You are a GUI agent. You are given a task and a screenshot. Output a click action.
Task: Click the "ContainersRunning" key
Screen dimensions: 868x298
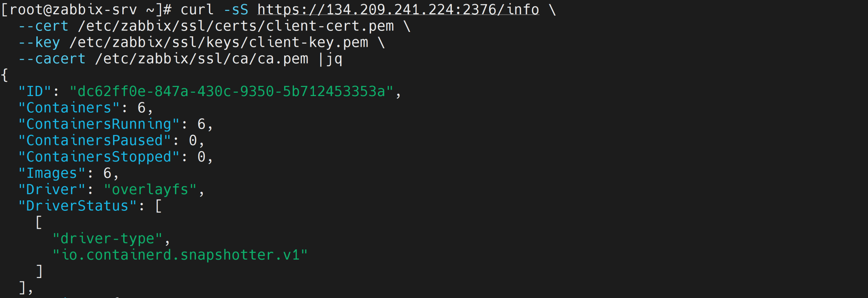click(99, 124)
